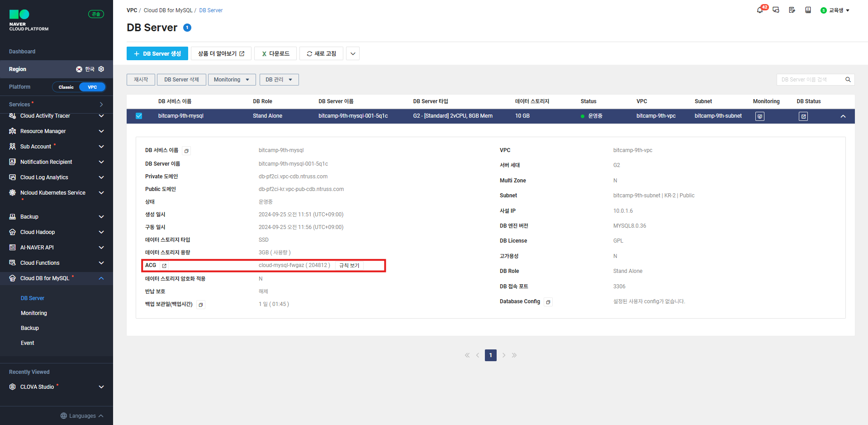Click the 재시작 button
The height and width of the screenshot is (425, 868).
pyautogui.click(x=141, y=80)
